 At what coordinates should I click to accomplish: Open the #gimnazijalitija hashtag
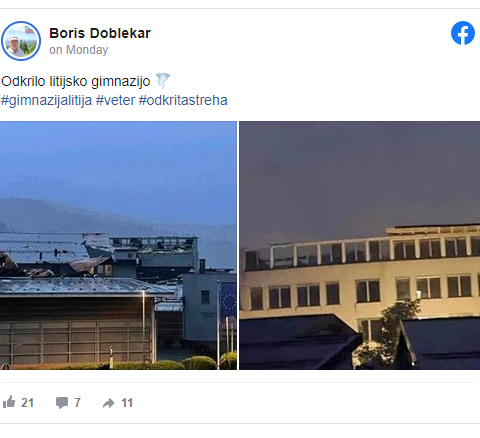(x=46, y=100)
